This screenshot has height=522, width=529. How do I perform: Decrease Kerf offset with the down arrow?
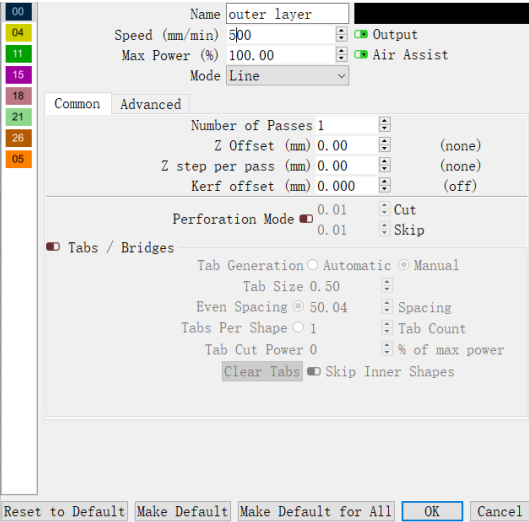point(385,189)
